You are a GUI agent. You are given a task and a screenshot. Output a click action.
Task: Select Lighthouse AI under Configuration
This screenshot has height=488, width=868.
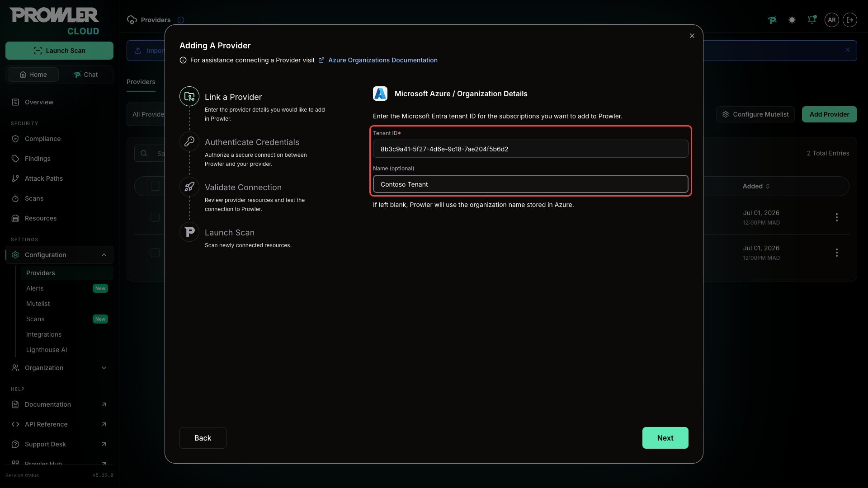pyautogui.click(x=67, y=350)
